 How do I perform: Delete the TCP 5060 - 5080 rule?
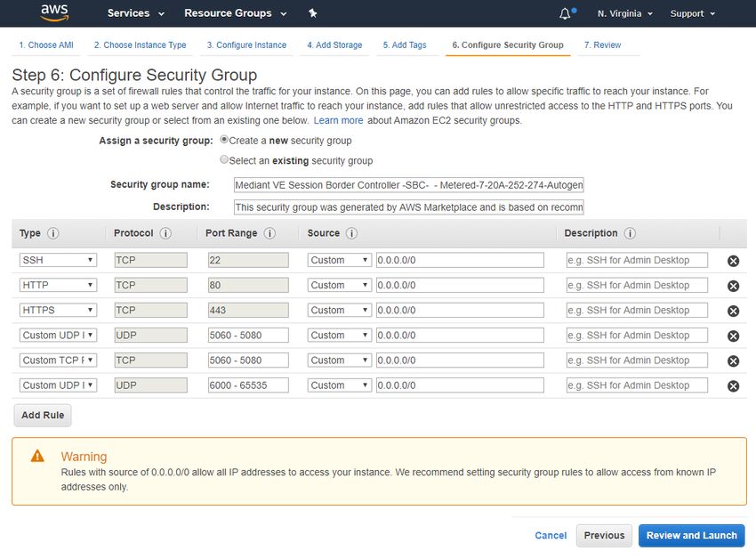click(734, 361)
